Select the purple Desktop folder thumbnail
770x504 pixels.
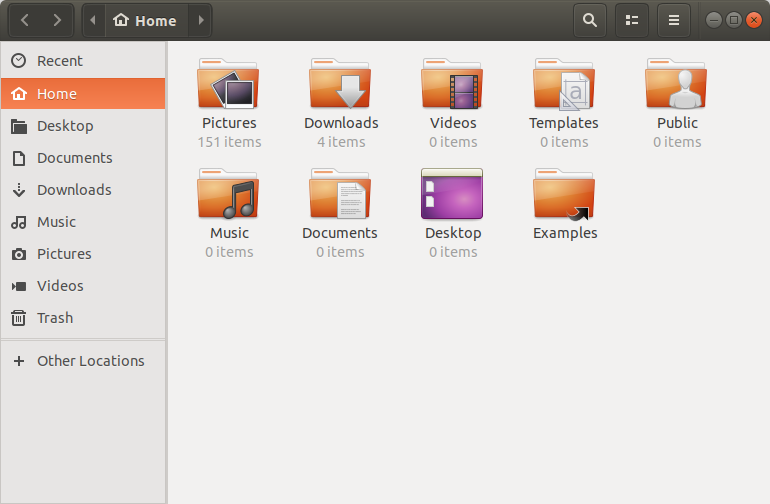(x=452, y=194)
